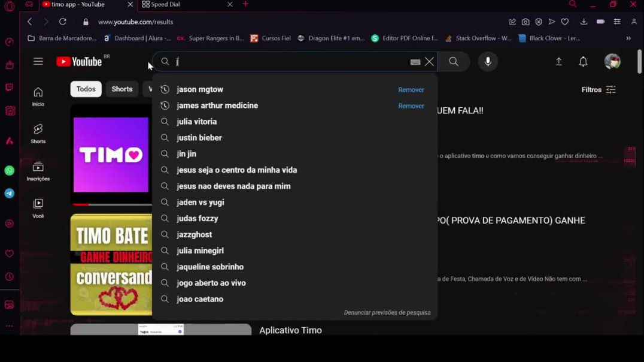
Task: Open a new browser tab
Action: coord(245,5)
